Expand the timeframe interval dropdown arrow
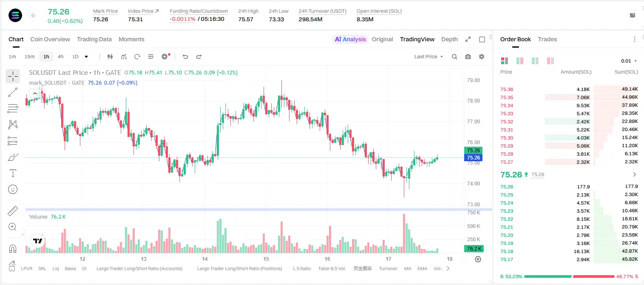The height and width of the screenshot is (285, 644). coord(86,57)
